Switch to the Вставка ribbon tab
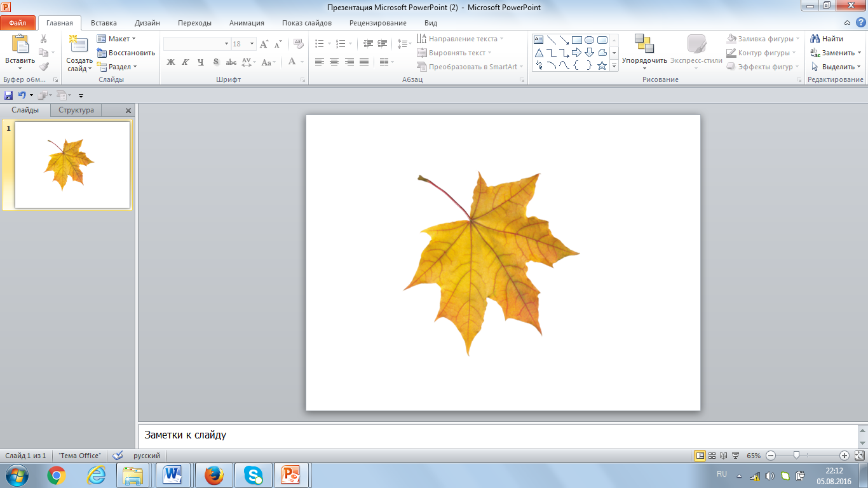This screenshot has height=488, width=868. pos(104,23)
